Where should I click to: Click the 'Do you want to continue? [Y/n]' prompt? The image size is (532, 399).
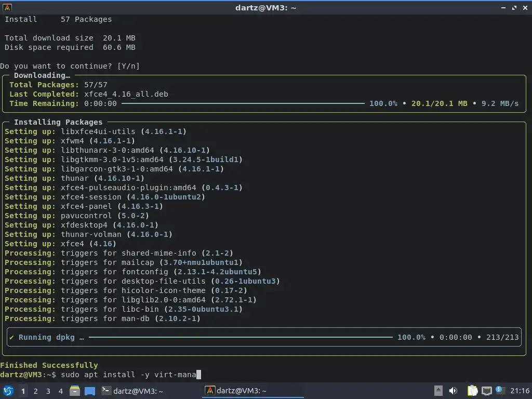70,66
